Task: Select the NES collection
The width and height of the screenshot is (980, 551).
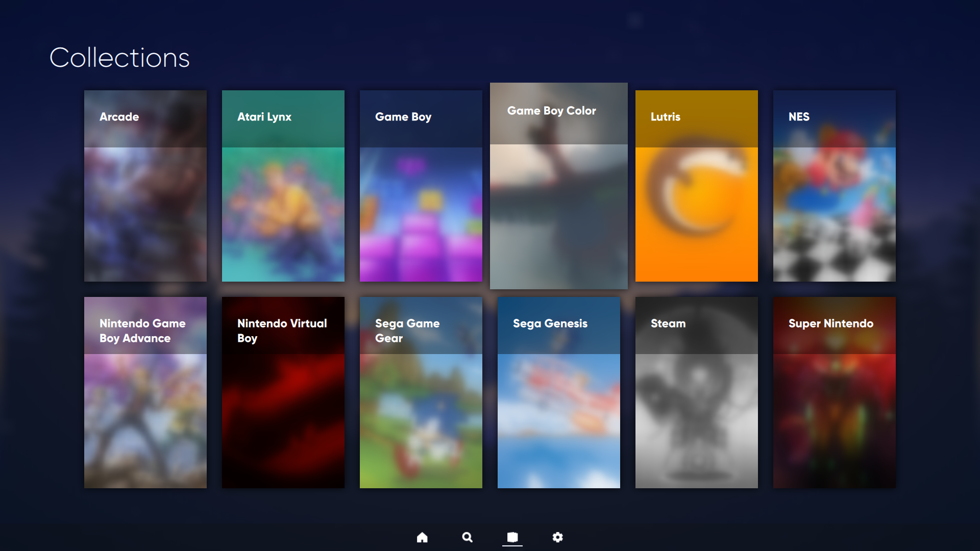Action: 834,186
